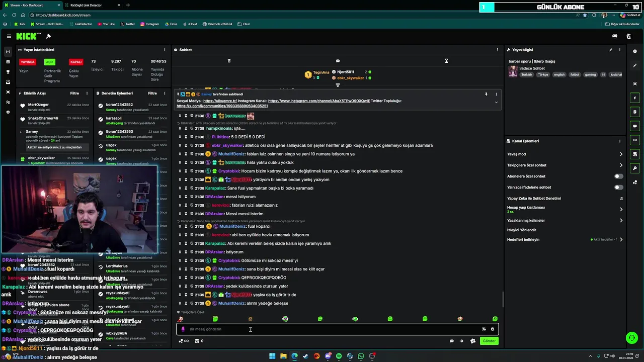Open Spotify from the Windows taskbar
This screenshot has width=644, height=362.
pyautogui.click(x=339, y=356)
